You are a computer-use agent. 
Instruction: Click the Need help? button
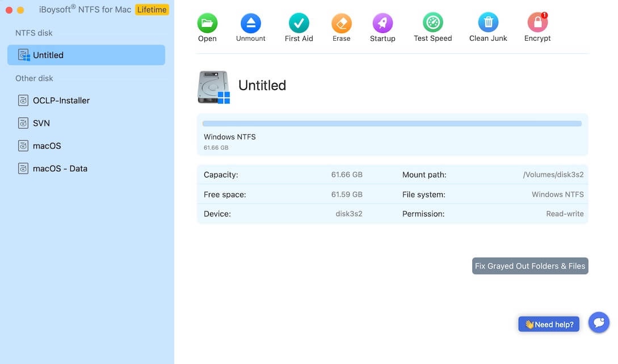[x=549, y=324]
